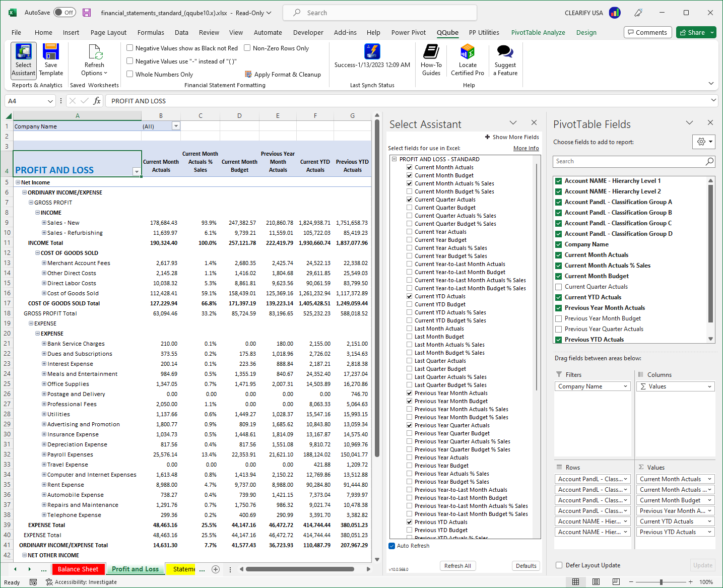
Task: Open the PivotTable Fields options gear
Action: pyautogui.click(x=700, y=142)
